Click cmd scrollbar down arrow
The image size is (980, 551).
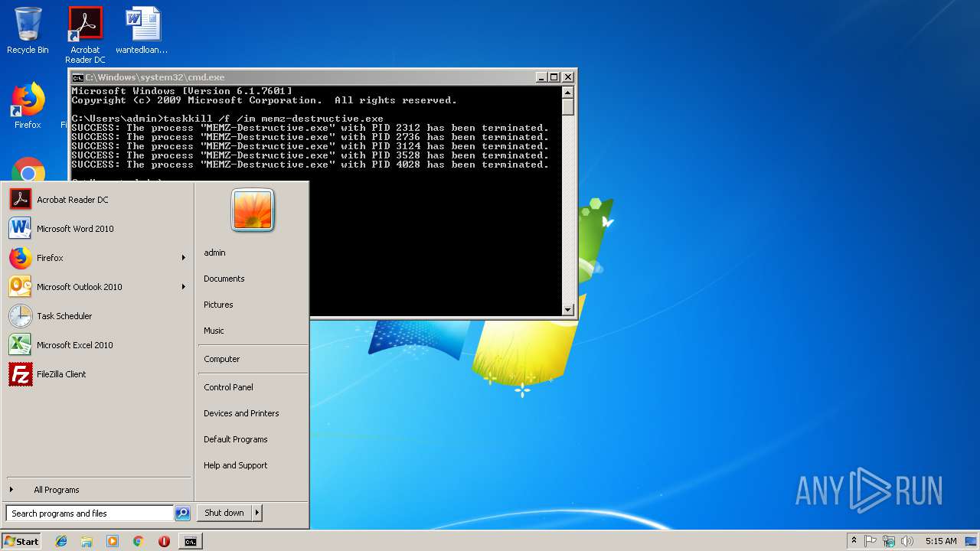[567, 309]
